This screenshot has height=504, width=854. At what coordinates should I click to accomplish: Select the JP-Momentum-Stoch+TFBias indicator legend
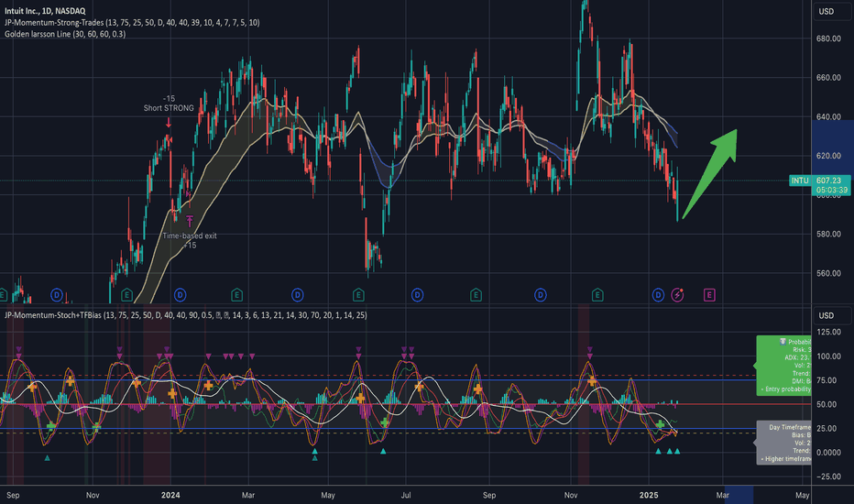point(186,315)
